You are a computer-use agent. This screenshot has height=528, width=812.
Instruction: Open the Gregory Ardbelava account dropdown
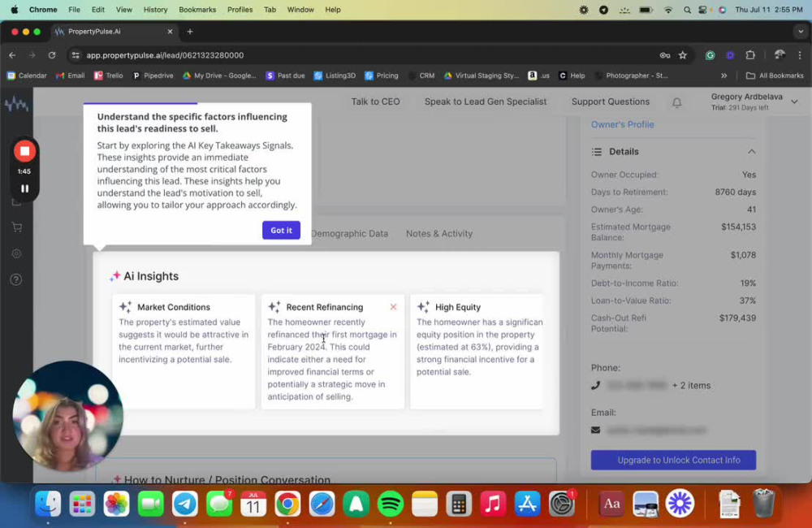tap(794, 102)
